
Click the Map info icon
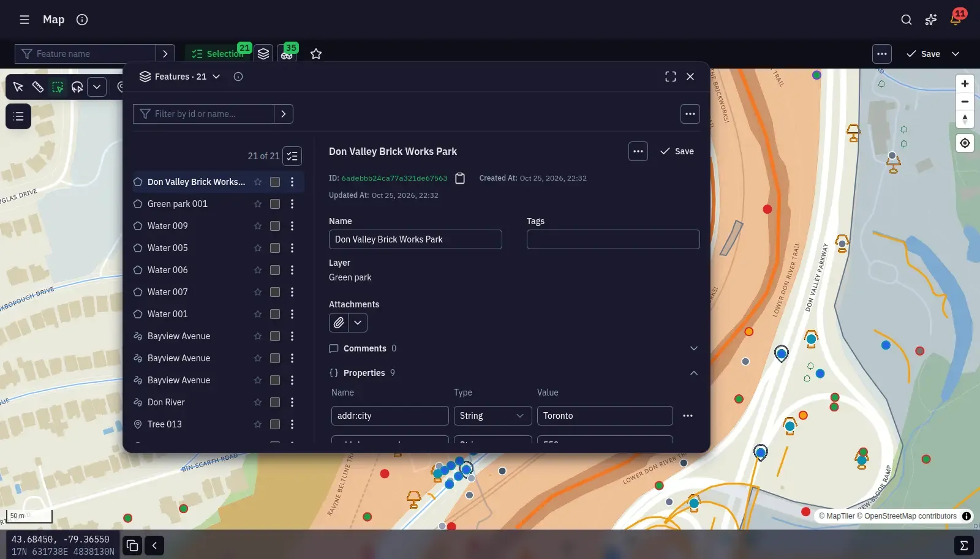82,20
